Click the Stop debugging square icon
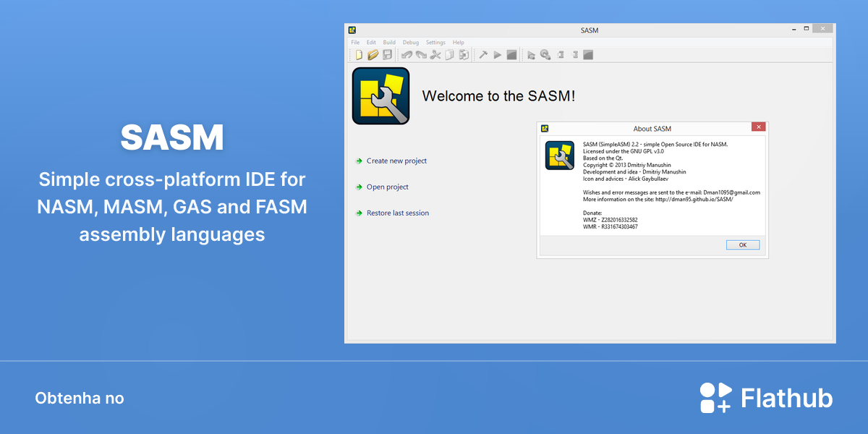This screenshot has height=434, width=868. click(x=588, y=54)
